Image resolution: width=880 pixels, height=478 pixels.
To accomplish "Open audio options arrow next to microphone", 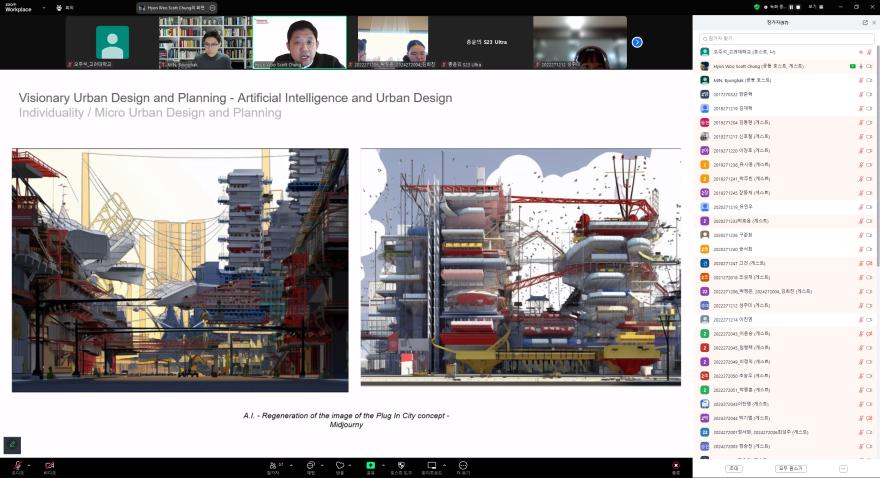I will [x=29, y=465].
